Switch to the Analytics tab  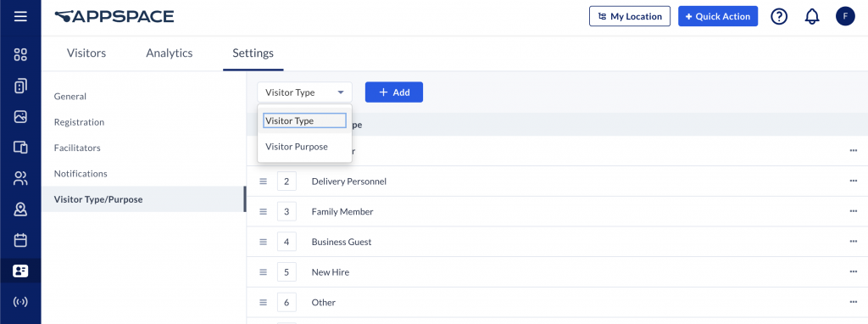(x=170, y=53)
